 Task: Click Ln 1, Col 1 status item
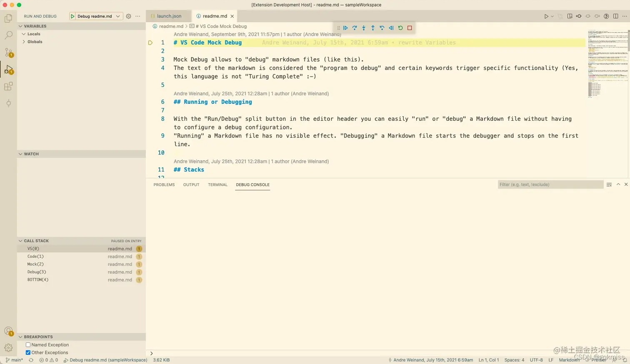tap(489, 360)
